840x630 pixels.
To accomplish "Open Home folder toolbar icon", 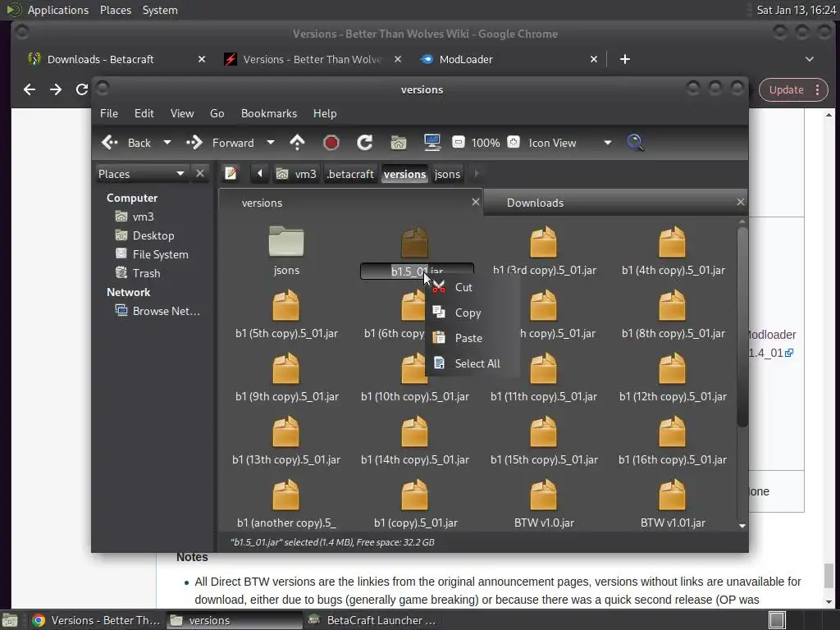I will 399,143.
